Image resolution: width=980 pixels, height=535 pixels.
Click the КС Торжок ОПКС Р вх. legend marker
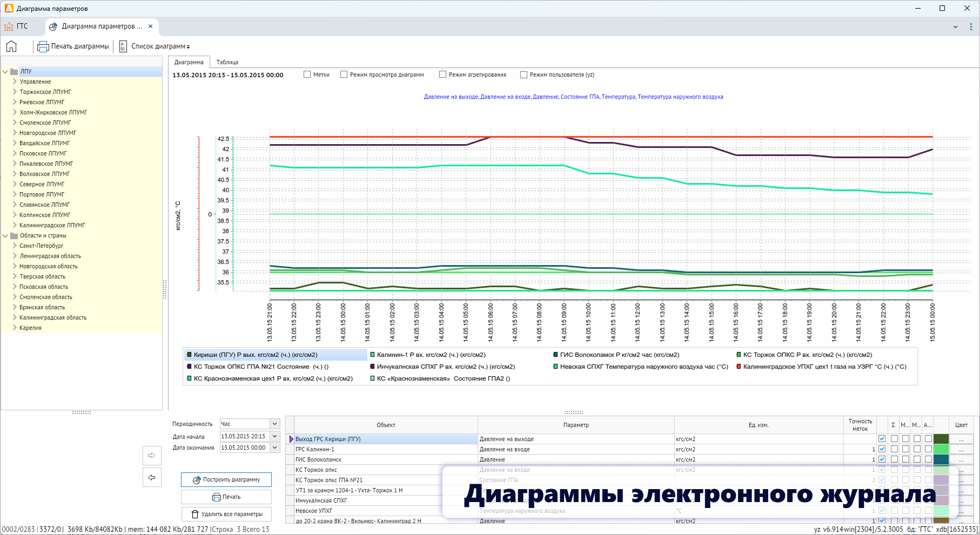click(739, 355)
